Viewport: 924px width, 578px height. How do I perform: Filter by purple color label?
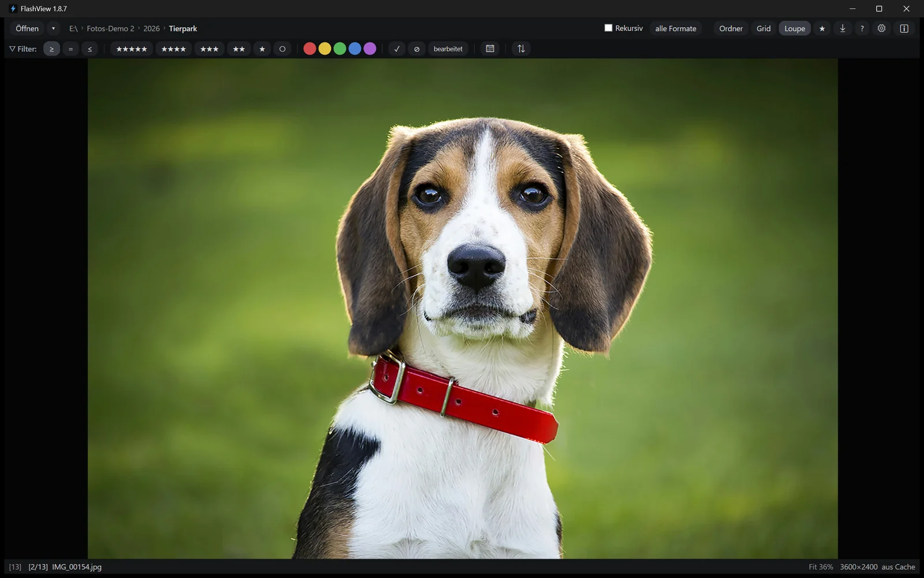(x=370, y=49)
